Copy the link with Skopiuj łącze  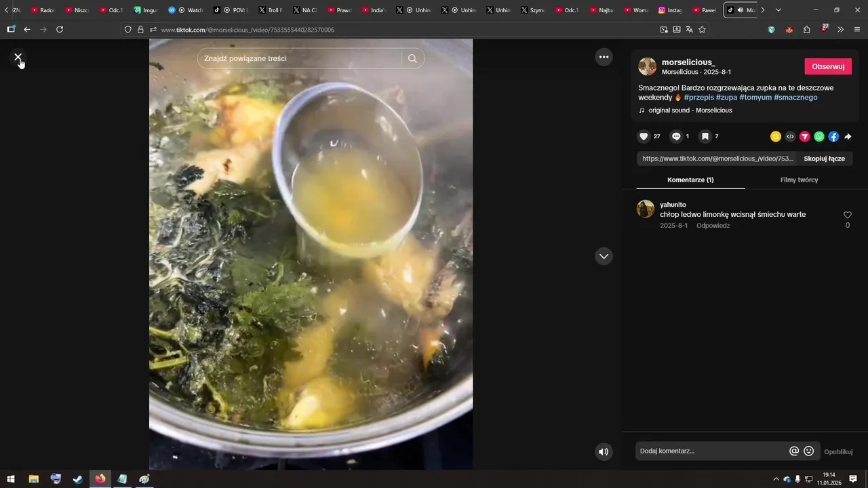(824, 159)
